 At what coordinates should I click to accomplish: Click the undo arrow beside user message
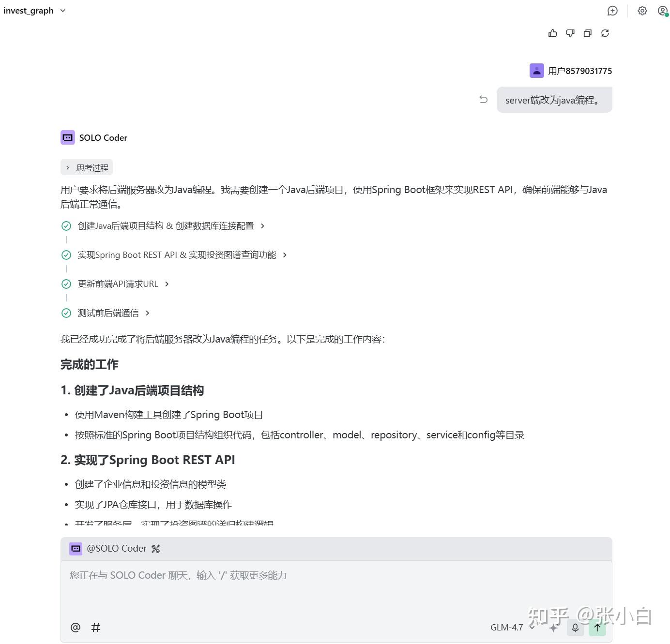pyautogui.click(x=483, y=99)
